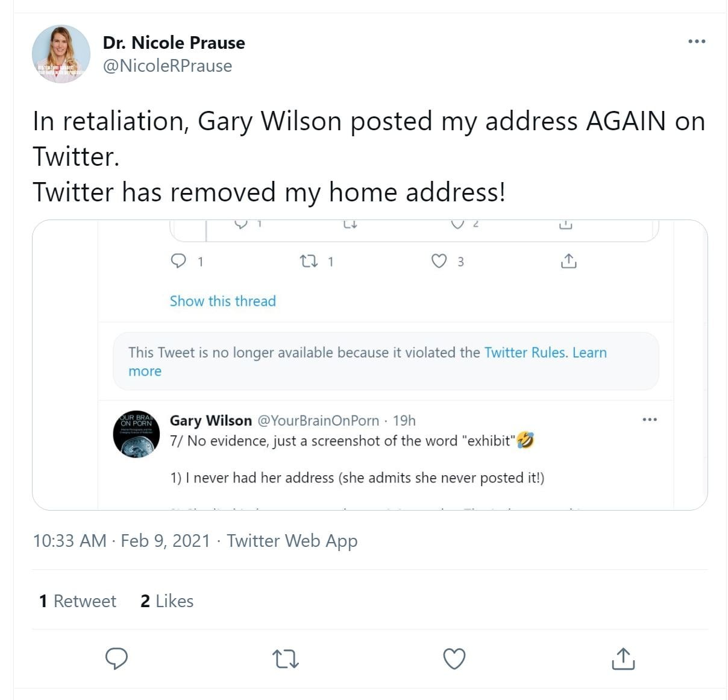Click the "Show this thread" link

[222, 301]
